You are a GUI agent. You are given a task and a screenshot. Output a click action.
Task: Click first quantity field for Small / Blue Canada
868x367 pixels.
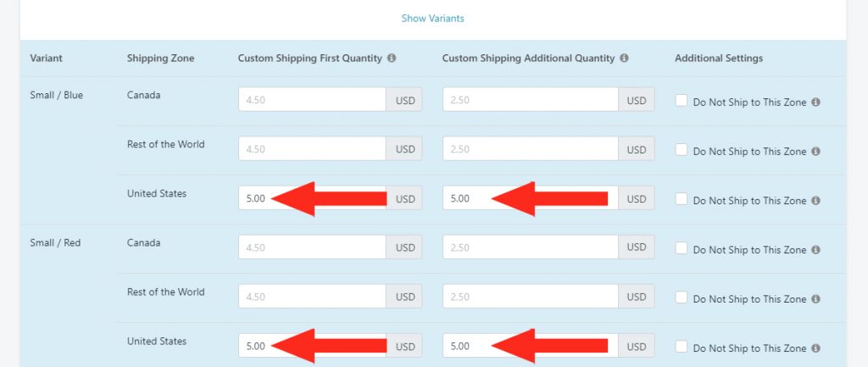(312, 100)
